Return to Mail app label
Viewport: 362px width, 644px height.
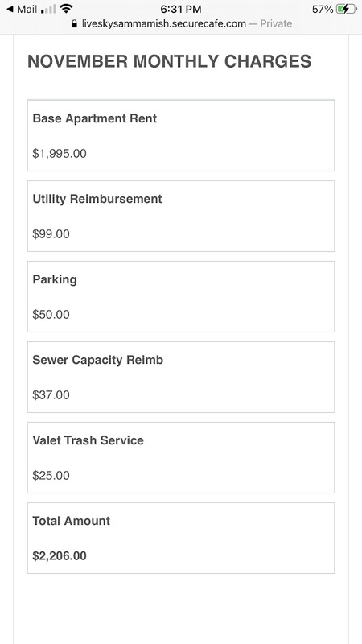27,9
